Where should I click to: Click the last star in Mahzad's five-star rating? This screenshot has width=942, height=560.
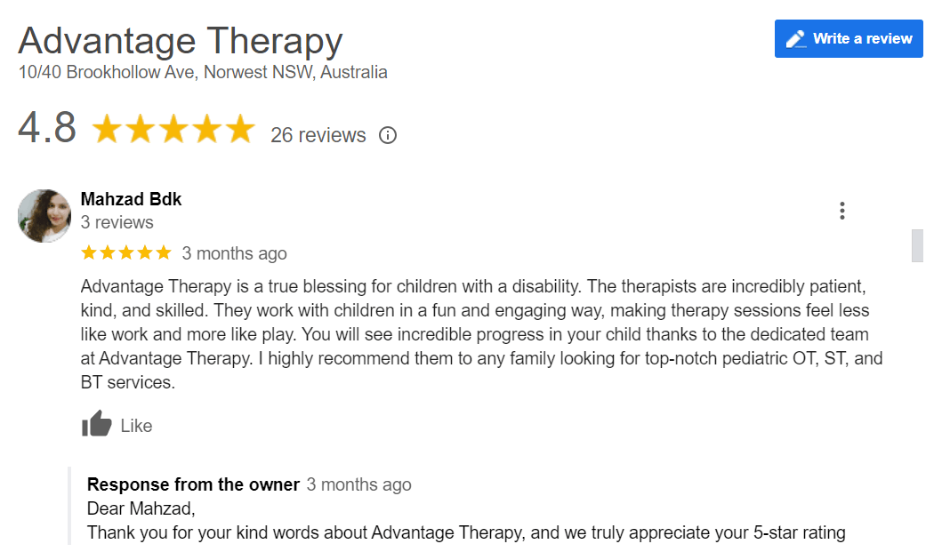click(164, 252)
